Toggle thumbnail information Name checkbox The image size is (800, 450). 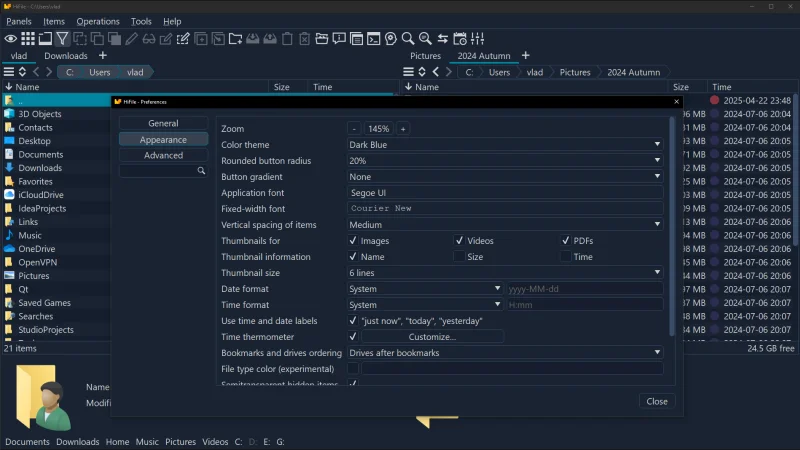pyautogui.click(x=353, y=257)
